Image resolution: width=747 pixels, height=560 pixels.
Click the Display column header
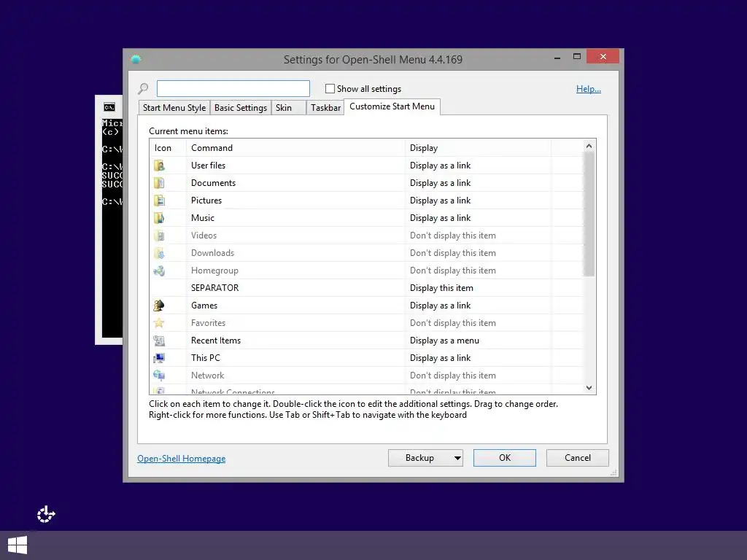479,147
